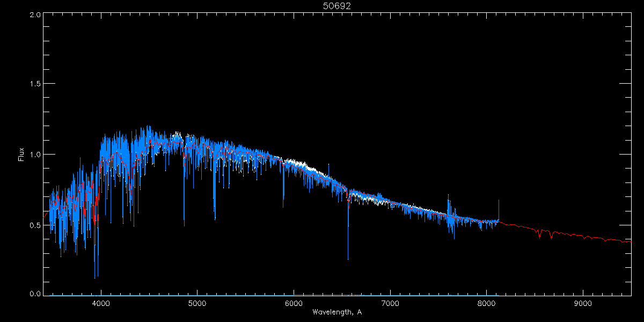
Task: Click the 1.5 y-axis tick label
Action: coord(35,84)
